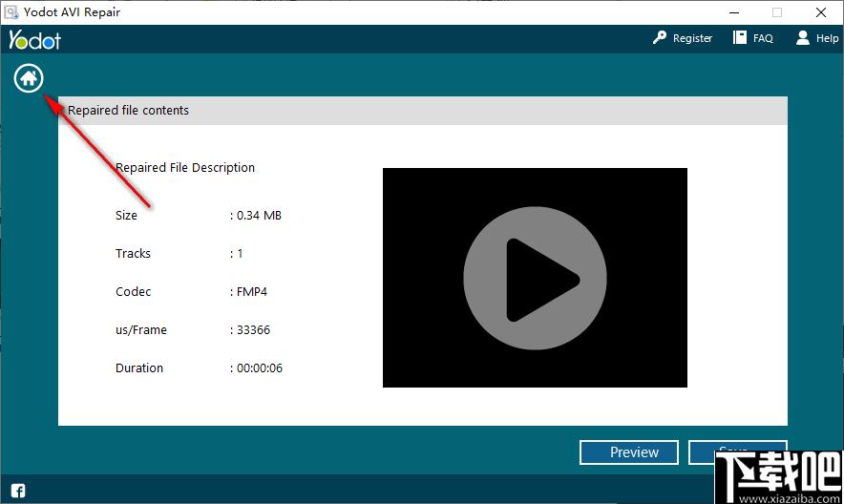Image resolution: width=844 pixels, height=504 pixels.
Task: Open the FAQ book icon
Action: [740, 37]
